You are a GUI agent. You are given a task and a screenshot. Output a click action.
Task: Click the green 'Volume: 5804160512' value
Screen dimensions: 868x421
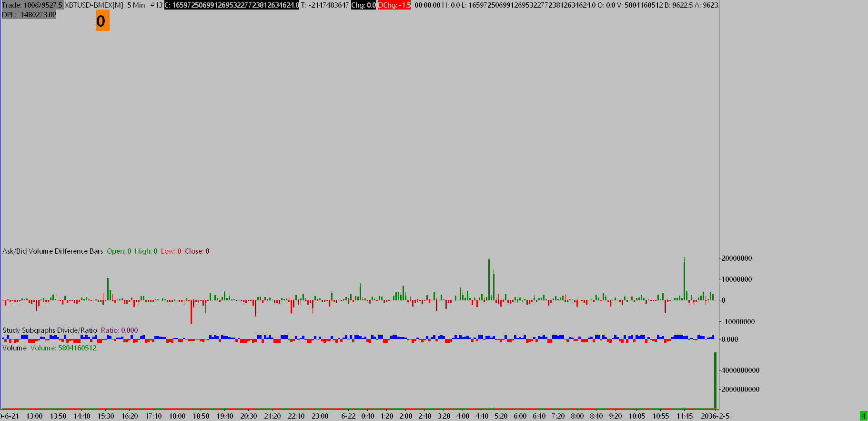(x=63, y=348)
